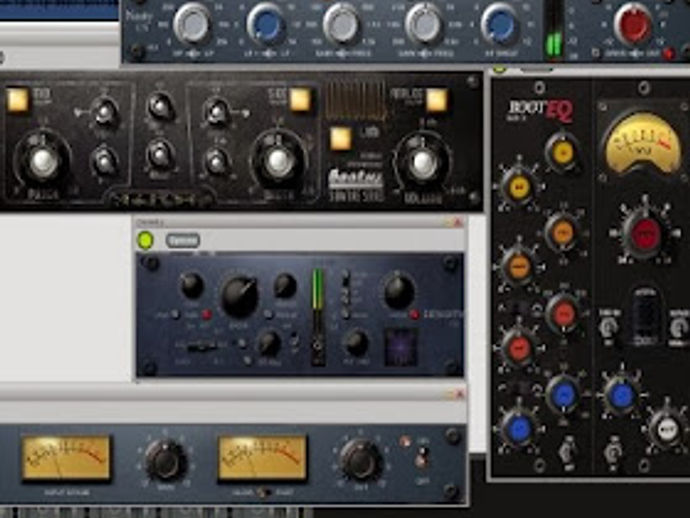Click the VU meter in BootEQ window
This screenshot has width=690, height=518.
642,142
